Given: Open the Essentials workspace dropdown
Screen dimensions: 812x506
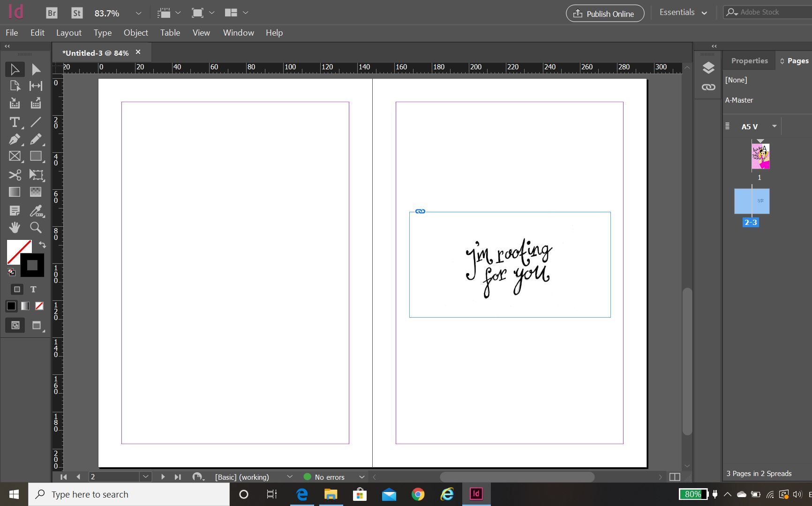Looking at the screenshot, I should pos(683,13).
